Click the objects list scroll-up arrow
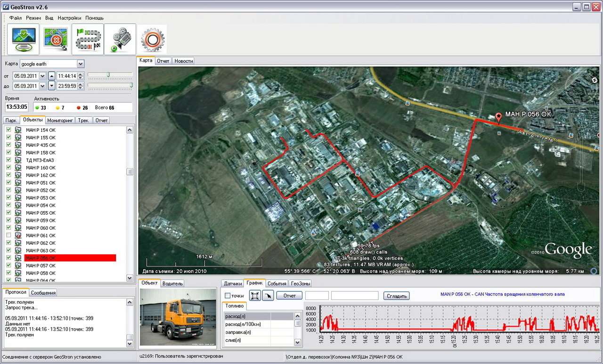The image size is (603, 364). [x=130, y=130]
